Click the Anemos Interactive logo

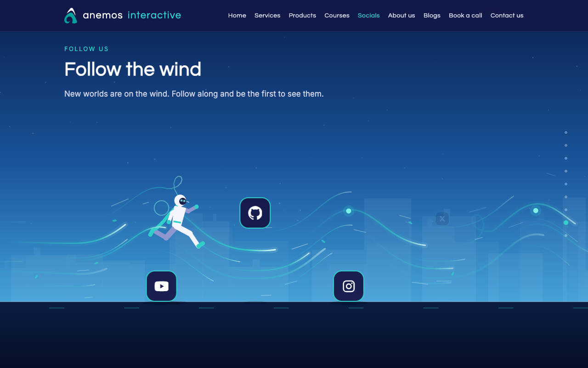[123, 16]
